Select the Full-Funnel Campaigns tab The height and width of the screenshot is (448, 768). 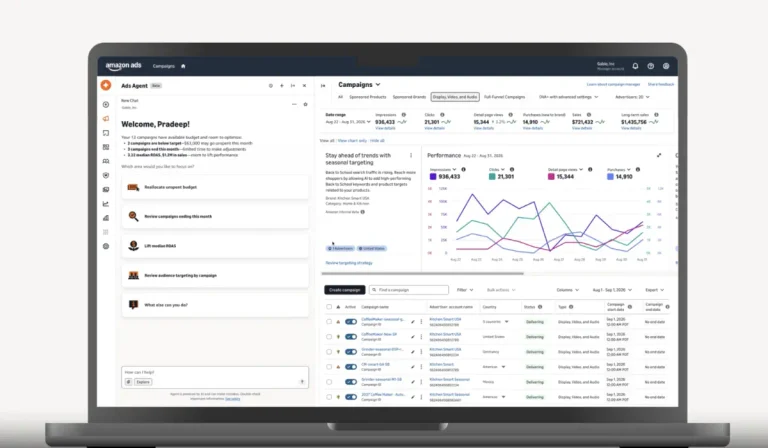(x=504, y=97)
